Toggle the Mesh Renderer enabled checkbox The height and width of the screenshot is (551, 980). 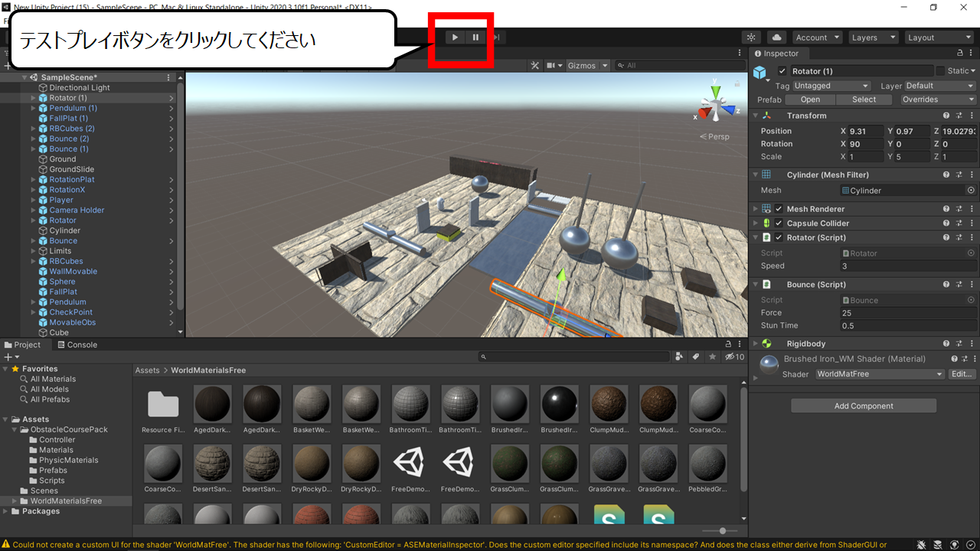point(779,209)
